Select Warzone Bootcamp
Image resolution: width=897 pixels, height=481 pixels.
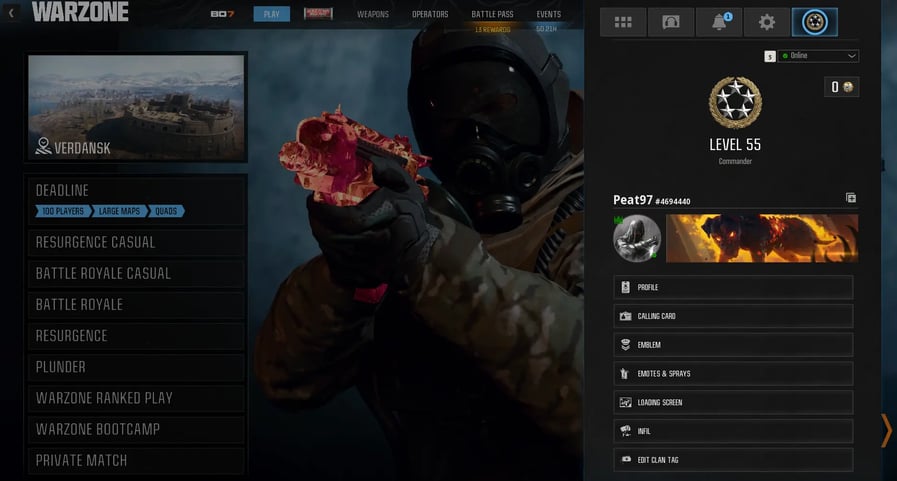[x=137, y=430]
